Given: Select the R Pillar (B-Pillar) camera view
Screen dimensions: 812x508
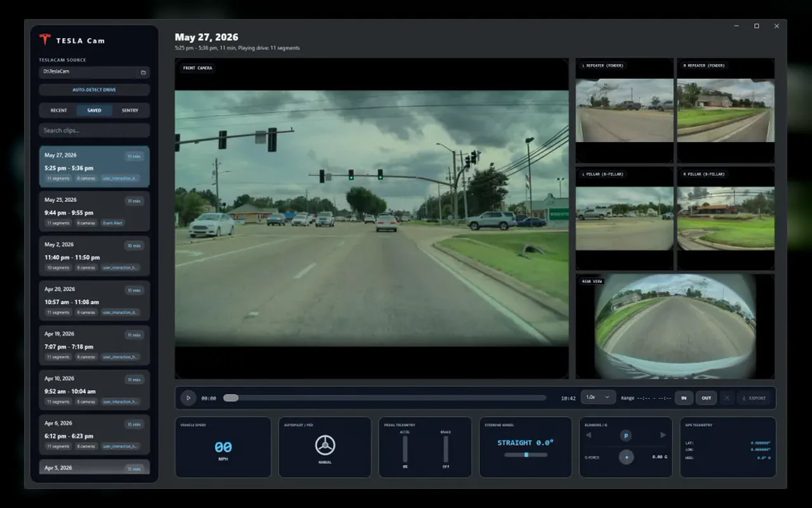Looking at the screenshot, I should pyautogui.click(x=726, y=218).
